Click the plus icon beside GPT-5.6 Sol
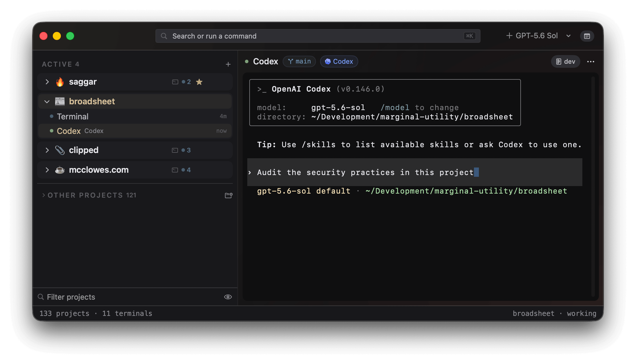Screen dimensions: 636x364 509,36
